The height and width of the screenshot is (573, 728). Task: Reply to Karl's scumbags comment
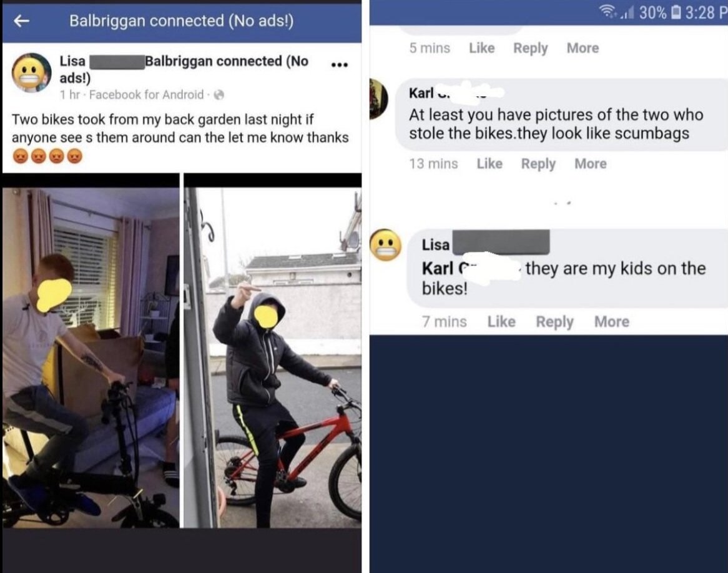[x=538, y=164]
